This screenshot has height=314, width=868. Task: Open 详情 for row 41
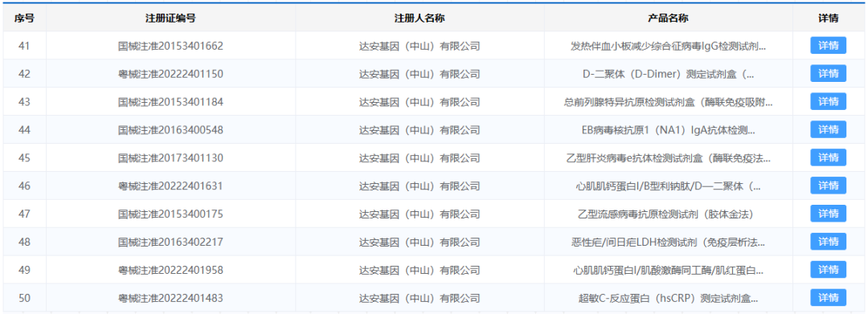pyautogui.click(x=828, y=45)
